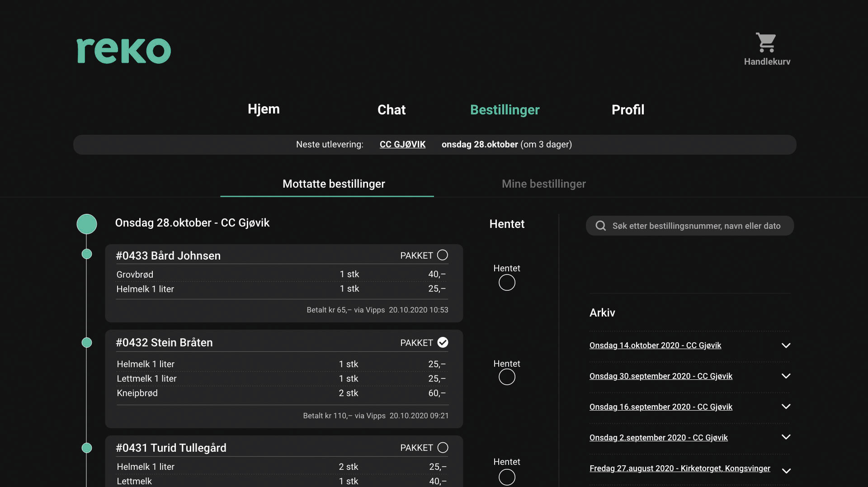868x487 pixels.
Task: Expand the Onsdag 30.september 2020 archive chevron
Action: click(x=786, y=376)
